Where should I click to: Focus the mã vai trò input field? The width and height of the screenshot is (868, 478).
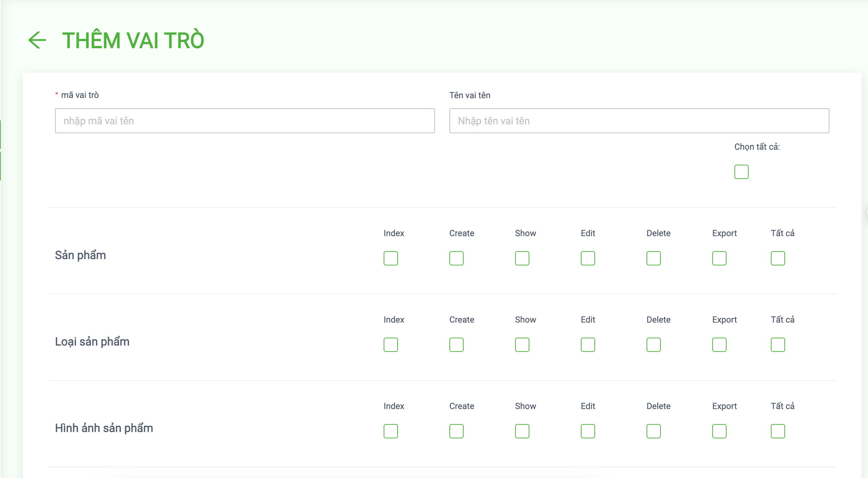click(245, 121)
